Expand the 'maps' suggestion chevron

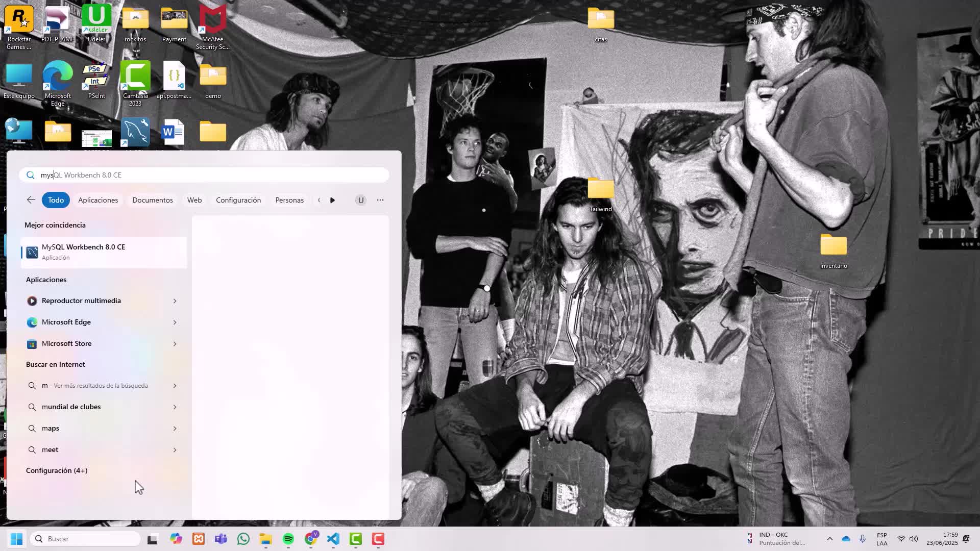175,429
